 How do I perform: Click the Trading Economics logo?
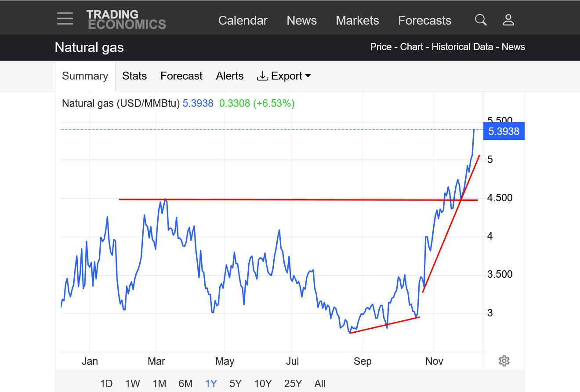(x=126, y=20)
